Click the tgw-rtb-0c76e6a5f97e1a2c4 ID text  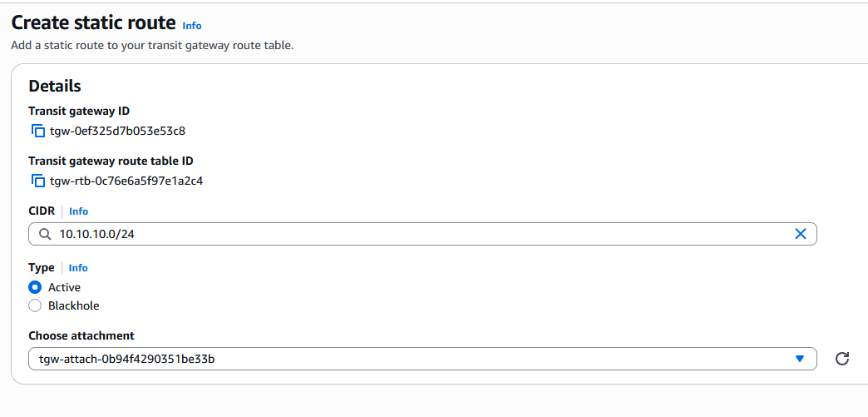(x=126, y=181)
